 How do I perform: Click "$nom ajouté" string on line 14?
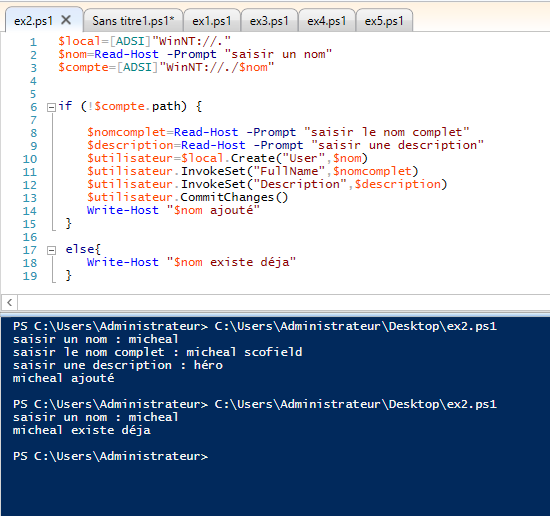[213, 210]
